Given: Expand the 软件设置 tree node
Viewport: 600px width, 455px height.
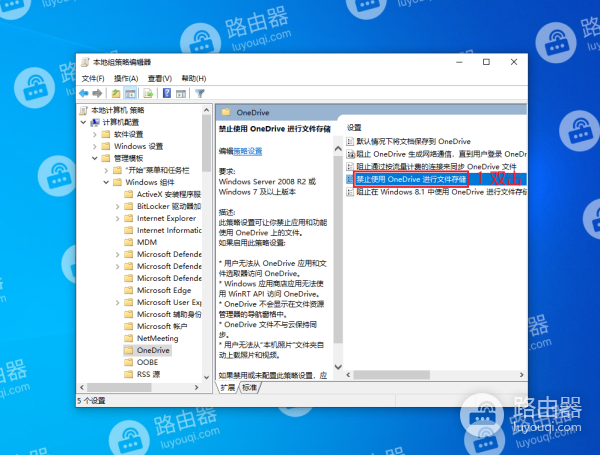Looking at the screenshot, I should click(x=95, y=134).
